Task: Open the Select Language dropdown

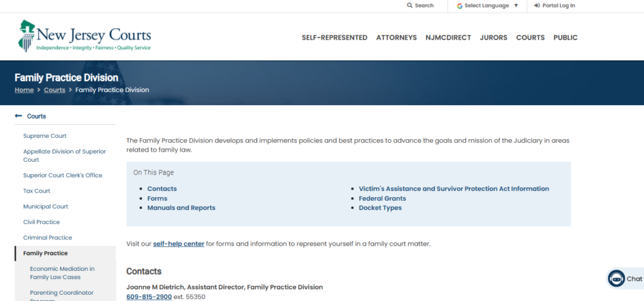Action: pos(487,6)
